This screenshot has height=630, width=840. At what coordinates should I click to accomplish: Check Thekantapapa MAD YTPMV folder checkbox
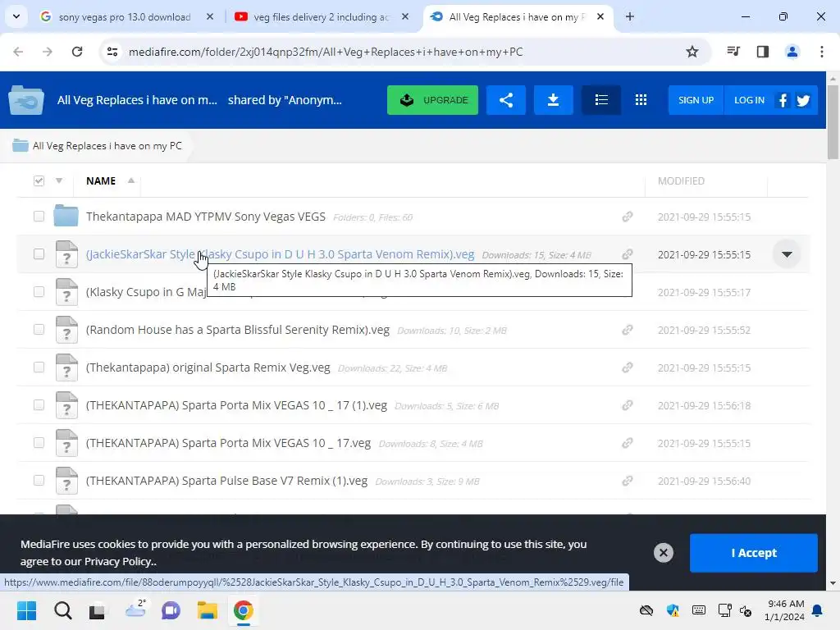tap(39, 216)
